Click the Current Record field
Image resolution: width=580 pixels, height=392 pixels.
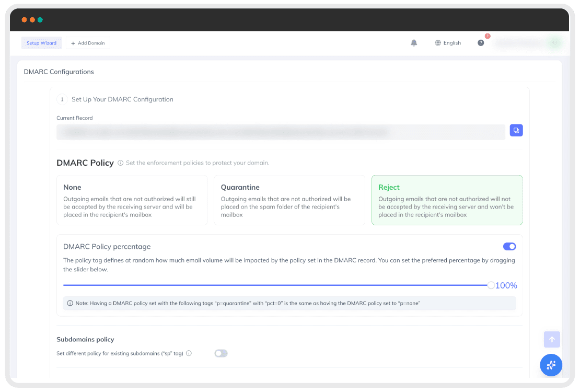coord(281,132)
